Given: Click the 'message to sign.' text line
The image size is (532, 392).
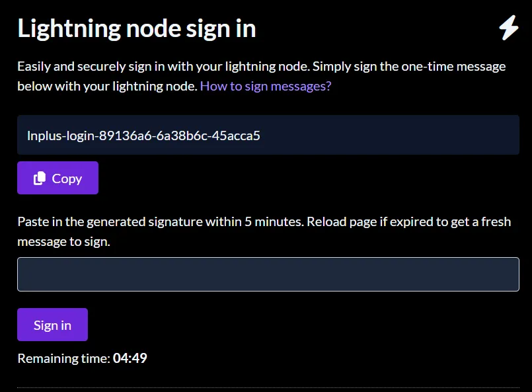Looking at the screenshot, I should click(x=64, y=242).
